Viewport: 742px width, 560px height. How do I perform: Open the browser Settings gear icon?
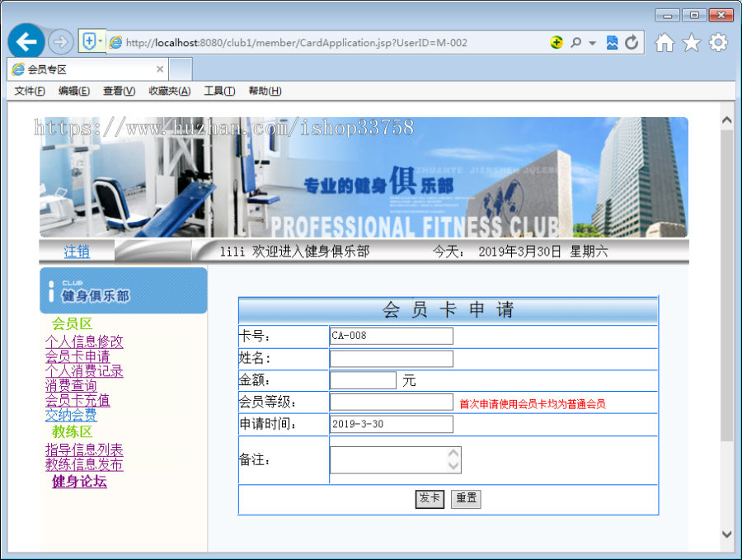pyautogui.click(x=717, y=41)
